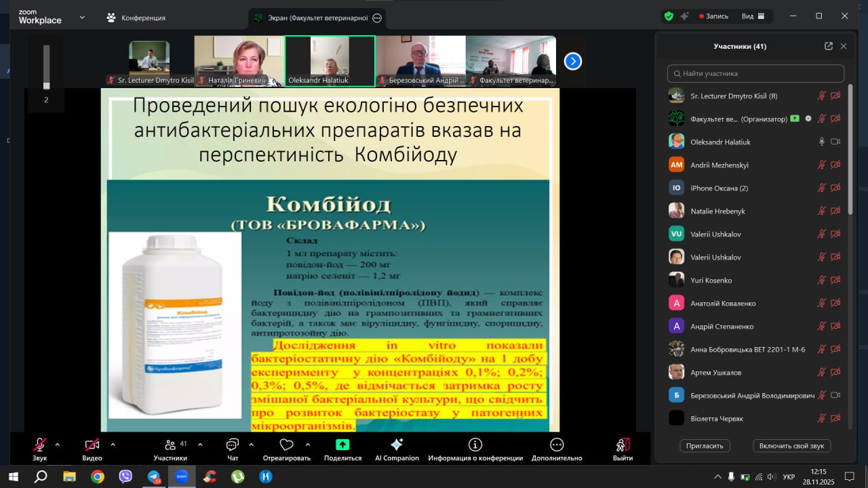The height and width of the screenshot is (488, 868).
Task: Pop out the Participants panel
Action: 828,46
